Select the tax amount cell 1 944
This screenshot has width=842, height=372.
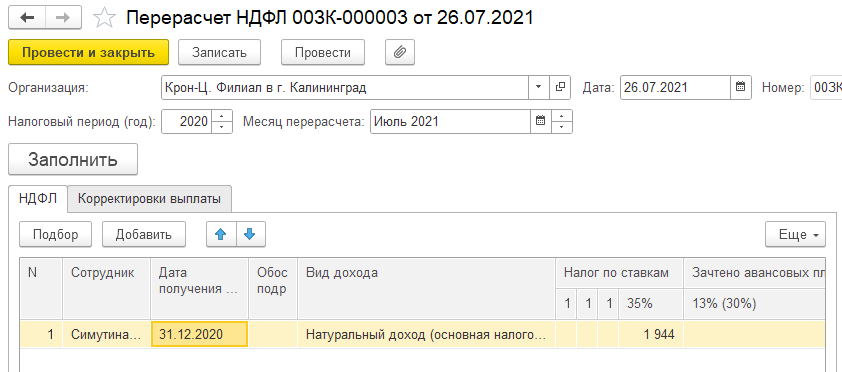(x=651, y=334)
